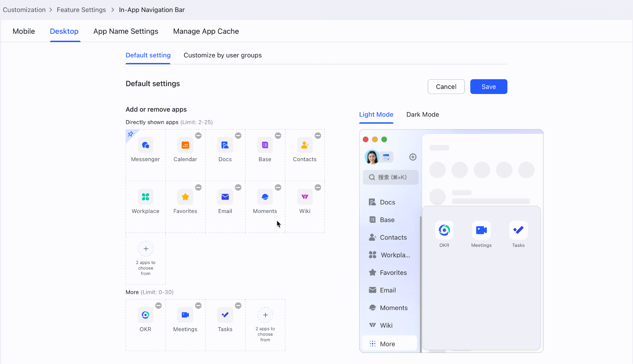Click the plus to add apps to More
The height and width of the screenshot is (364, 633).
(265, 315)
